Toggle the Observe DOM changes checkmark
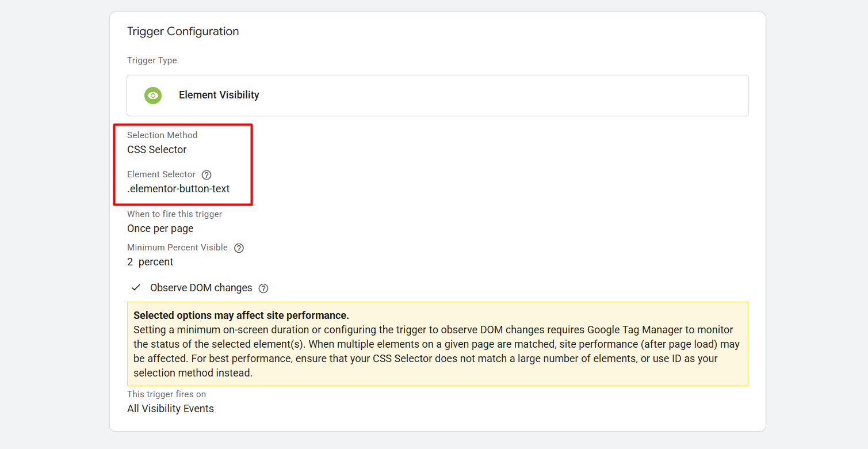The height and width of the screenshot is (449, 868). (x=136, y=288)
